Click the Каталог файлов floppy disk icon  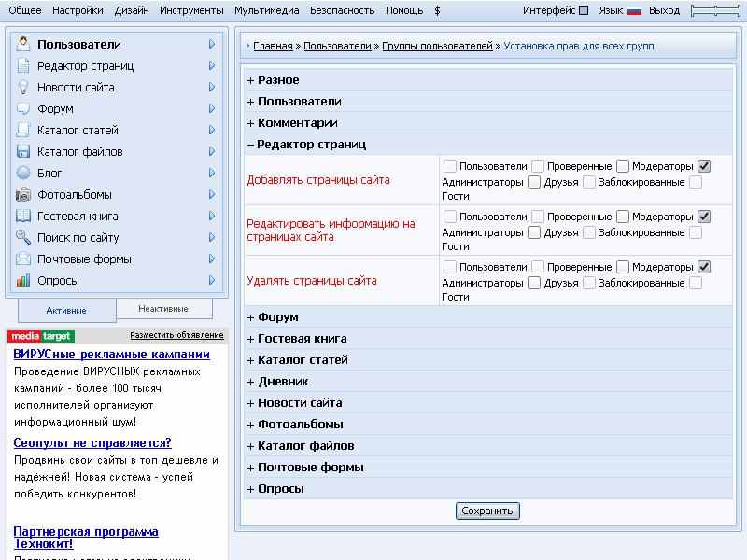pyautogui.click(x=22, y=151)
